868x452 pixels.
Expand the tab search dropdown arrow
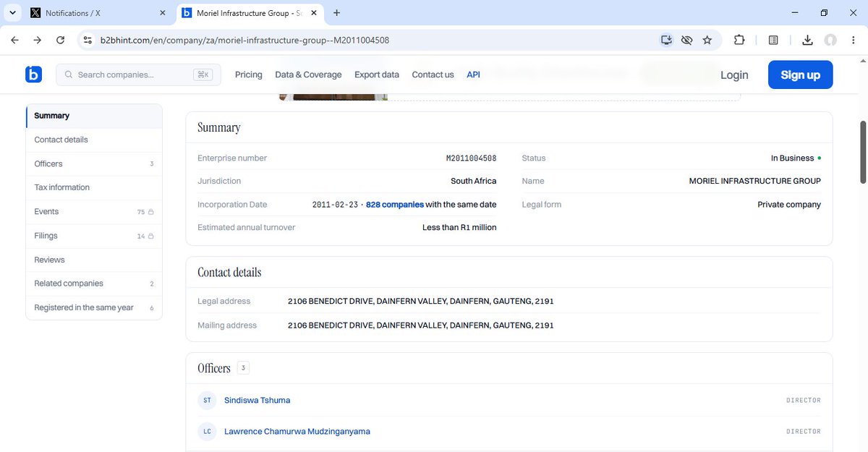[12, 13]
